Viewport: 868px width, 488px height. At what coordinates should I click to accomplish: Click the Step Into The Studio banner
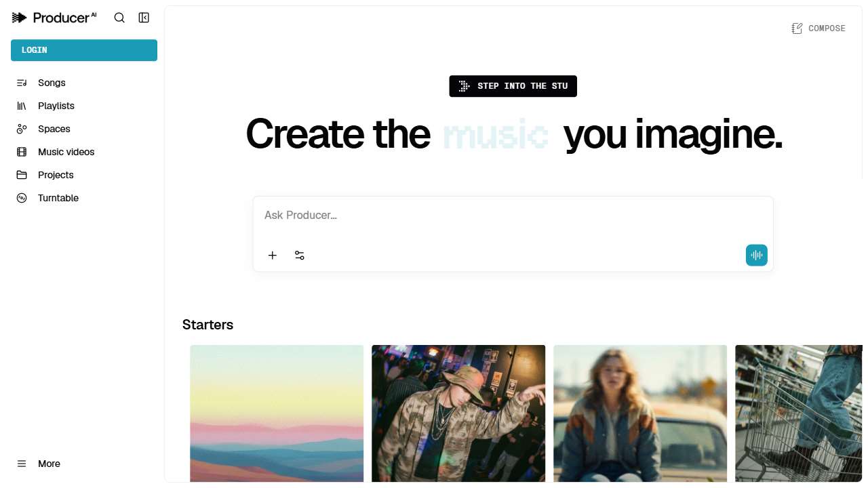pos(513,86)
